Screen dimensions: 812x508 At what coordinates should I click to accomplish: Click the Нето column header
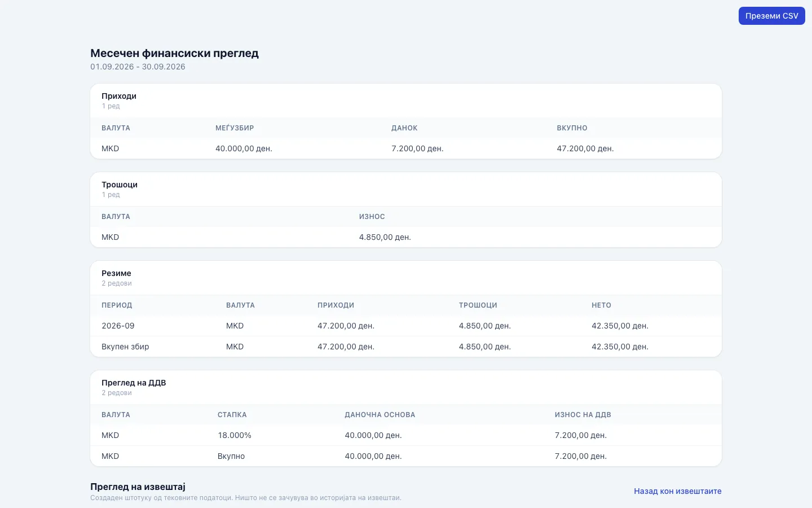601,305
